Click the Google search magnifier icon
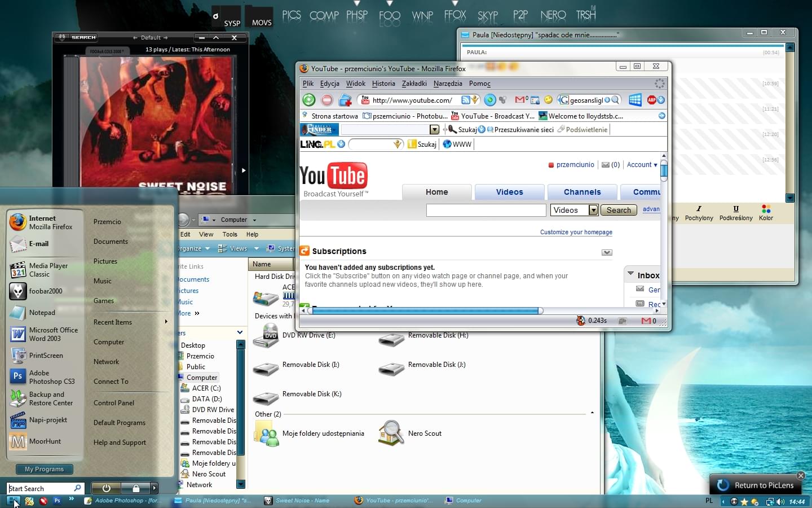 pos(615,100)
